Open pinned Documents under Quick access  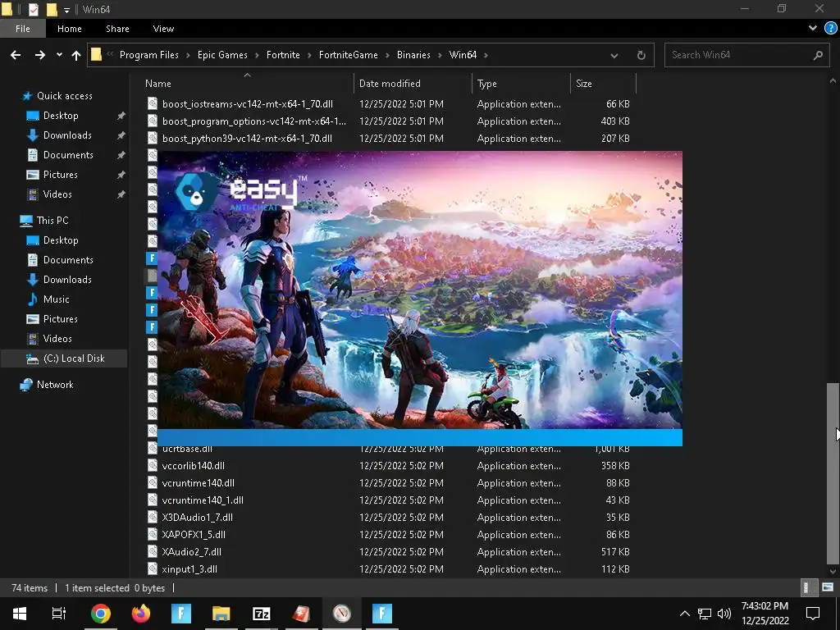[68, 155]
